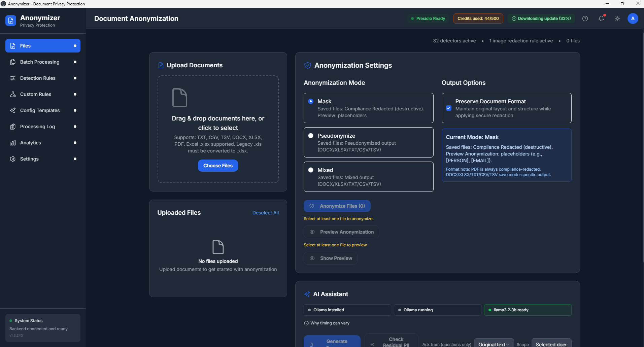Click the Presidio Ready status badge
The height and width of the screenshot is (347, 644).
[x=428, y=19]
